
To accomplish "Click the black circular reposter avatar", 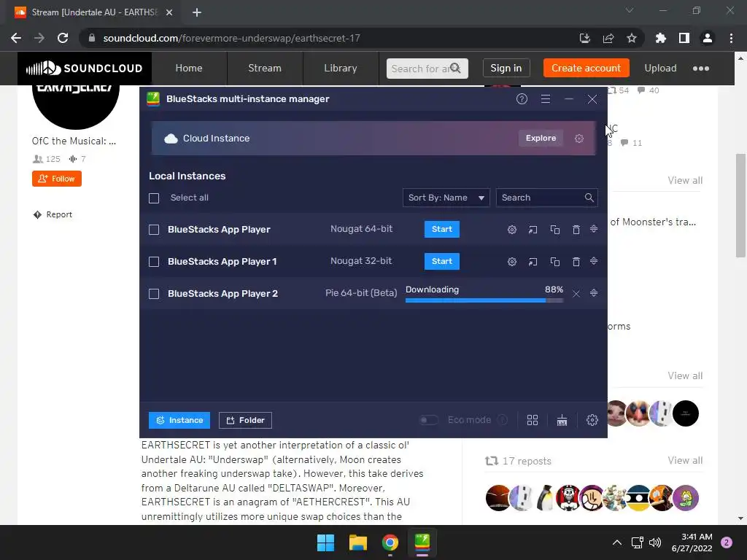I will [x=686, y=413].
